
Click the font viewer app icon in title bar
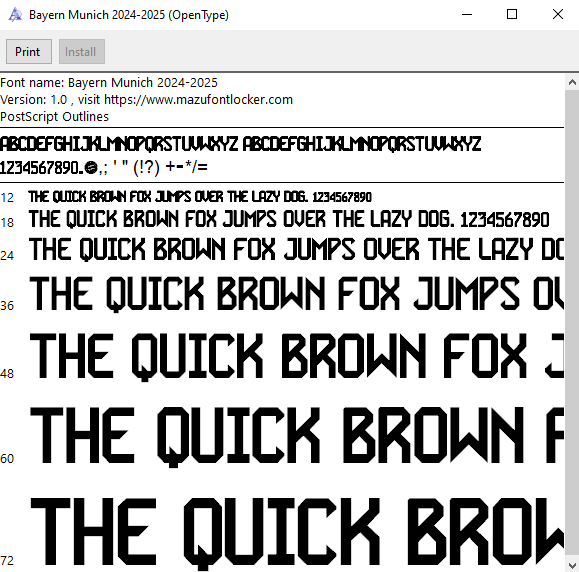(x=15, y=15)
